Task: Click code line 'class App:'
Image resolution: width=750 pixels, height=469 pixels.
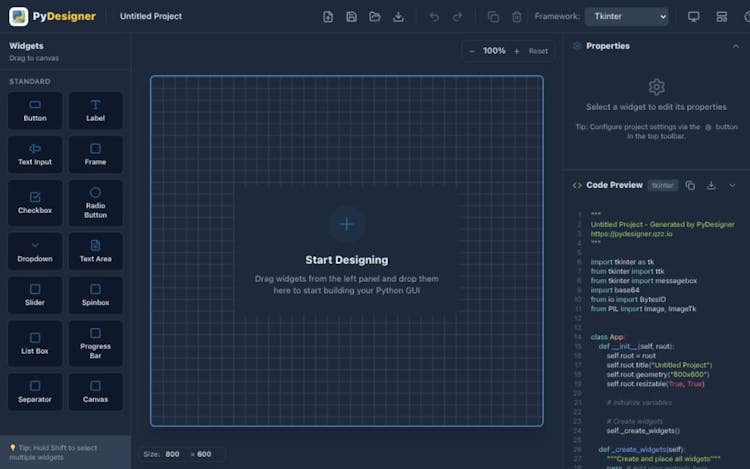Action: [607, 337]
